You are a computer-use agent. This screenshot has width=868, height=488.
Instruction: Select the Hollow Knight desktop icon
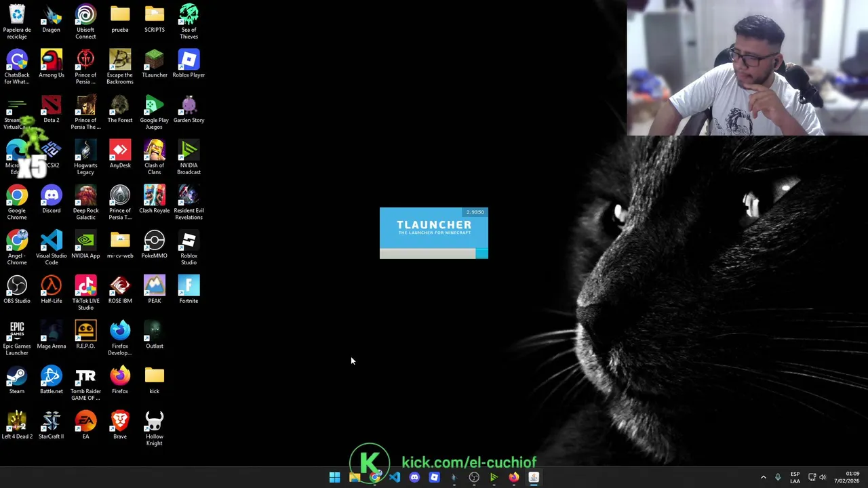[x=154, y=428]
